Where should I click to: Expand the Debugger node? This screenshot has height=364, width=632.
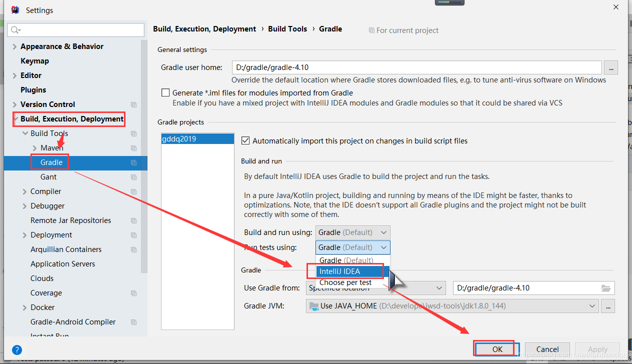(25, 206)
